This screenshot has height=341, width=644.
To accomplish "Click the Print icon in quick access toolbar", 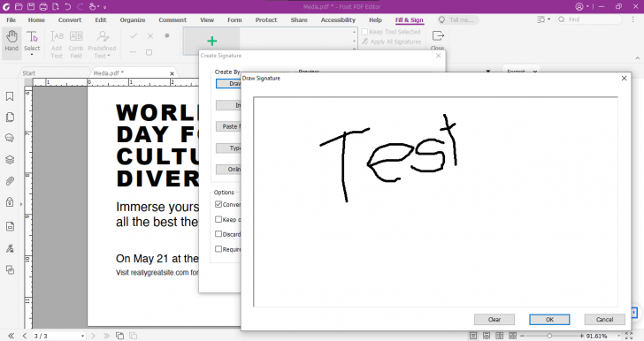I will [x=43, y=6].
